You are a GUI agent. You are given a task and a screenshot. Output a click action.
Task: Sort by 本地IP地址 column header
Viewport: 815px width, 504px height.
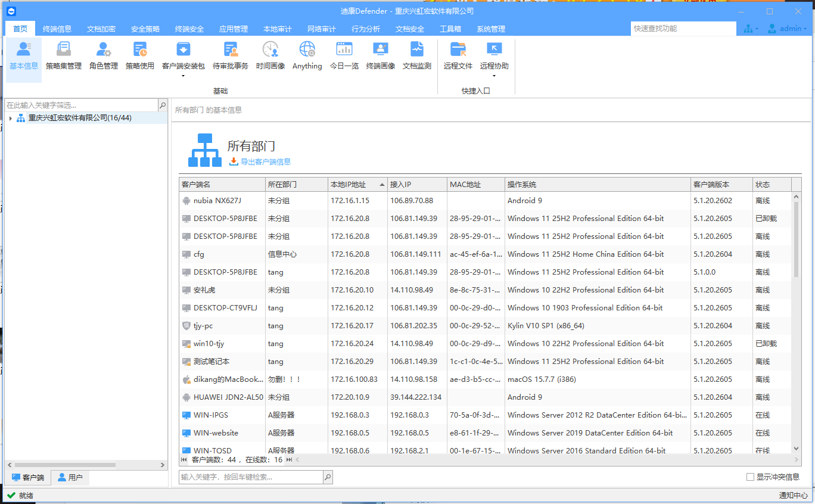[x=357, y=185]
